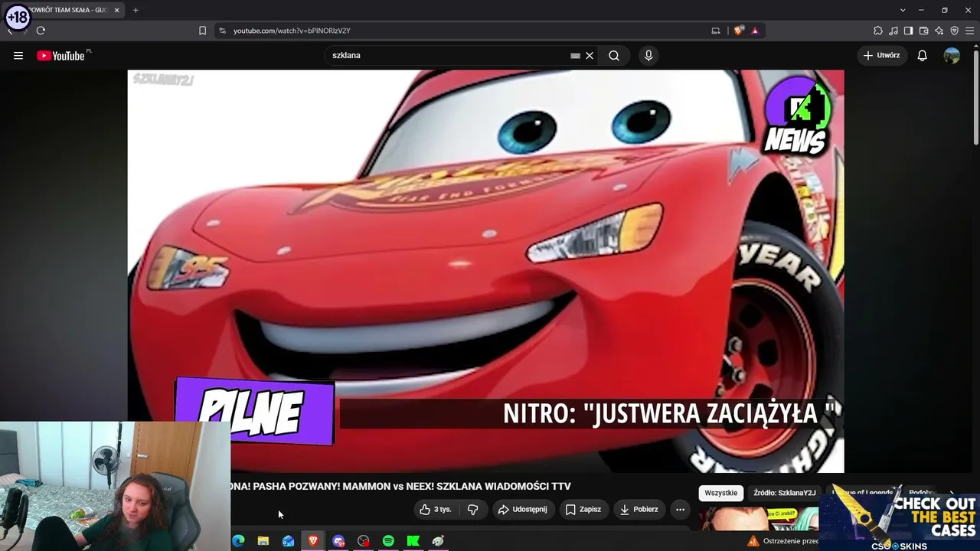This screenshot has height=551, width=980.
Task: Open the Brave Wallet icon
Action: coord(923,31)
